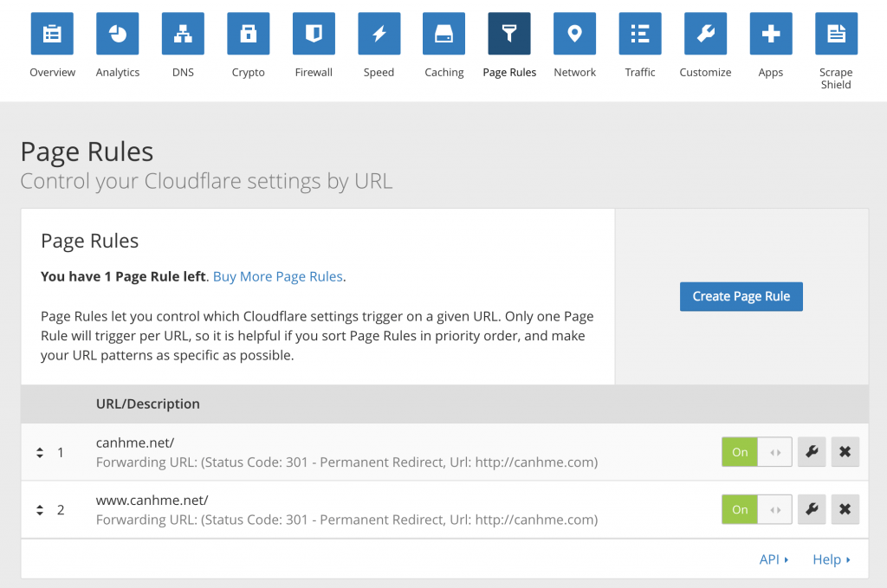This screenshot has width=887, height=588.
Task: Open Scrape Shield document icon
Action: click(x=836, y=35)
